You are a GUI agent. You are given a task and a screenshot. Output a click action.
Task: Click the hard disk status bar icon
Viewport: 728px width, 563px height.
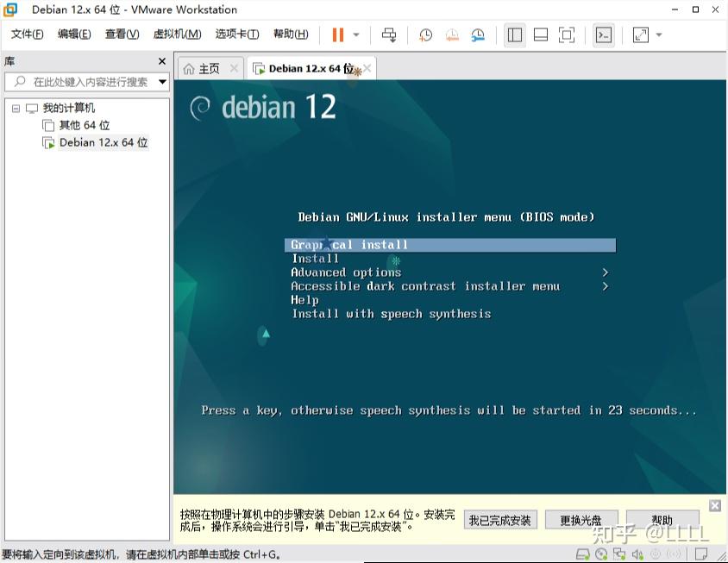tap(583, 554)
